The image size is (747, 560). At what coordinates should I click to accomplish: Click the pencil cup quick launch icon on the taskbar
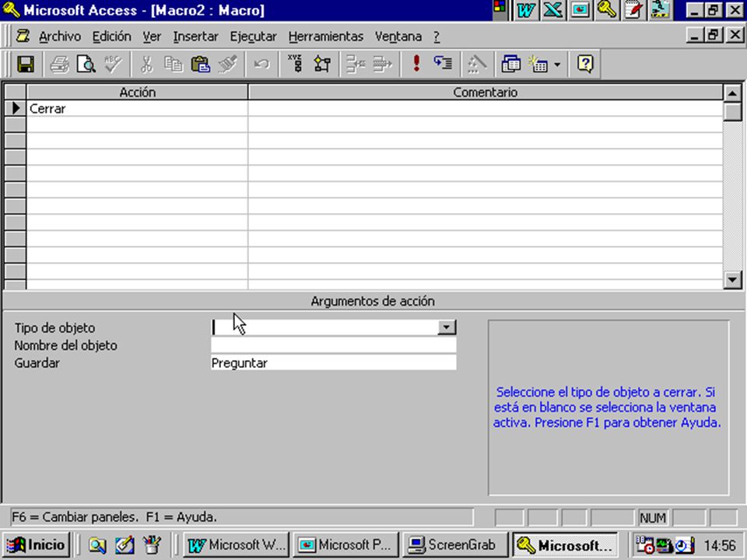[x=152, y=544]
